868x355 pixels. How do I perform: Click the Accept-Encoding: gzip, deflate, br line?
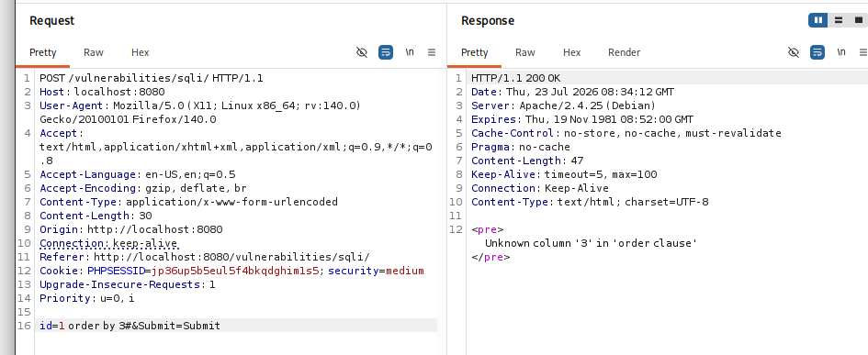(x=142, y=188)
